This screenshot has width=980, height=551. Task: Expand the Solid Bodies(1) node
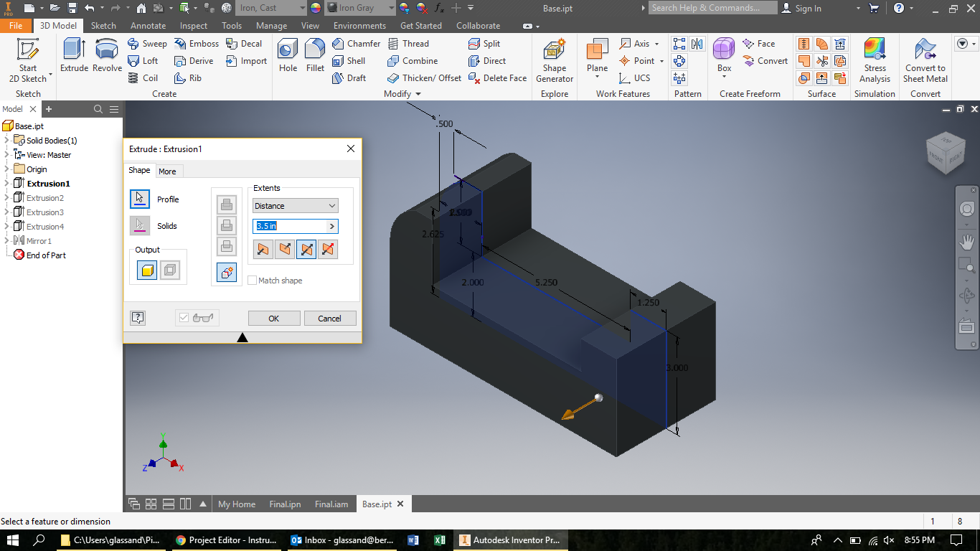pos(6,141)
